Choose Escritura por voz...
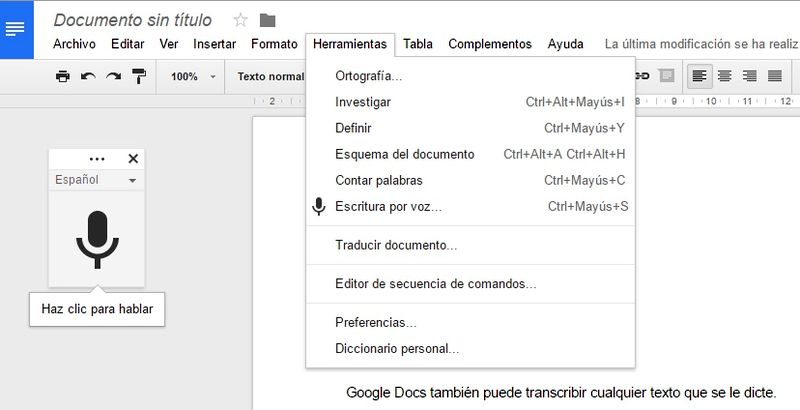800x410 pixels. [470, 207]
